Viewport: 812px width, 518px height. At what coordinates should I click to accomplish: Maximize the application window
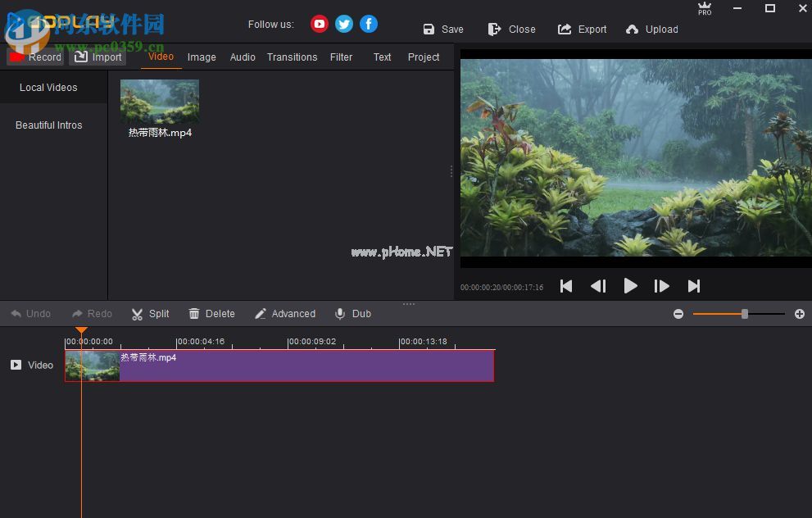[x=770, y=8]
